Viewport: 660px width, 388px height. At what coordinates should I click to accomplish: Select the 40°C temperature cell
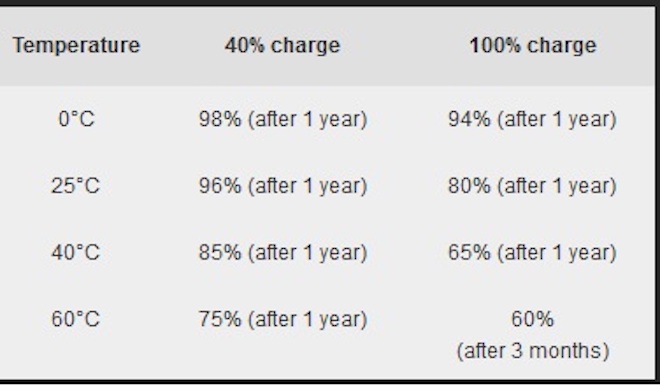pos(76,252)
